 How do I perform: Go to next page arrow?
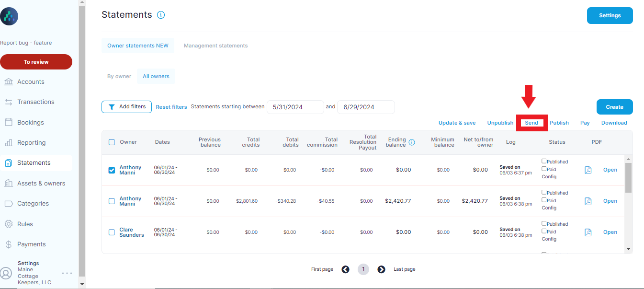click(x=381, y=269)
